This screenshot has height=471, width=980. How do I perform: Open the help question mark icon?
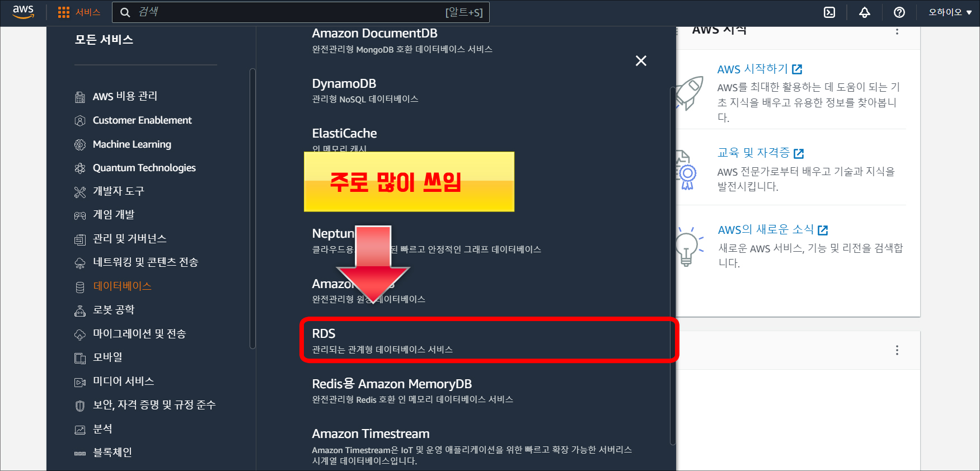point(899,12)
